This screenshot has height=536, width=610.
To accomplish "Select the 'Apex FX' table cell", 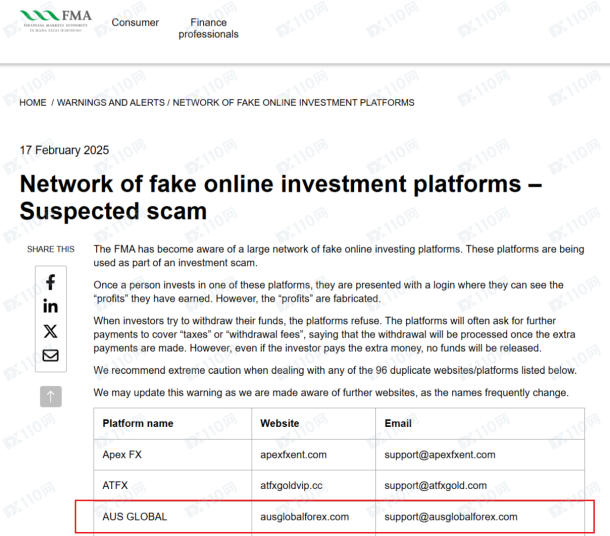I will pyautogui.click(x=172, y=455).
